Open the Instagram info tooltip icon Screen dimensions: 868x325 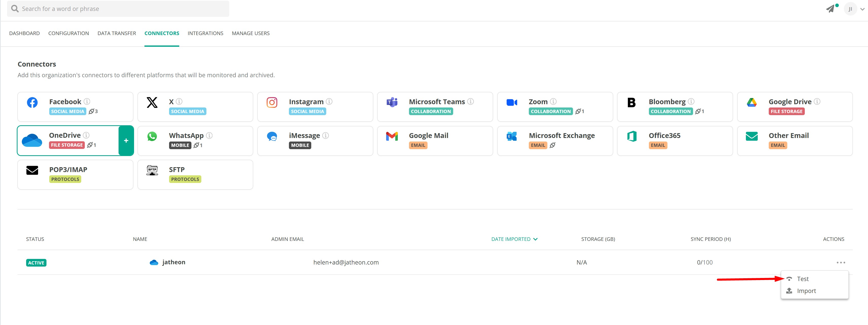tap(329, 101)
